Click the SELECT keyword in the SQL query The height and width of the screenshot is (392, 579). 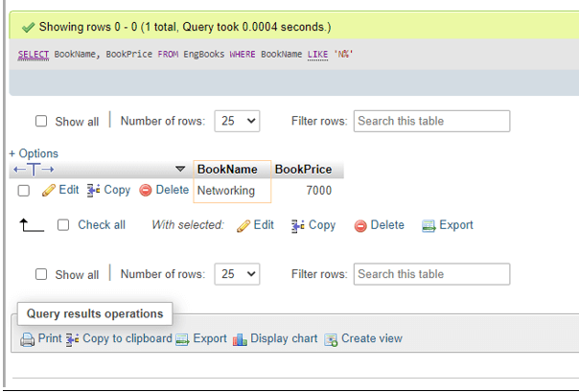(x=34, y=55)
